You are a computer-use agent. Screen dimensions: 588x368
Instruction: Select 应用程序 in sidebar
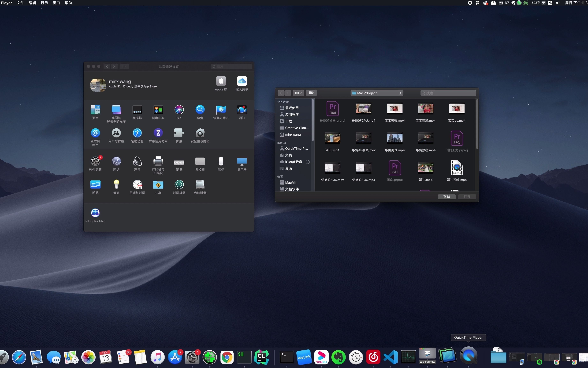(293, 115)
